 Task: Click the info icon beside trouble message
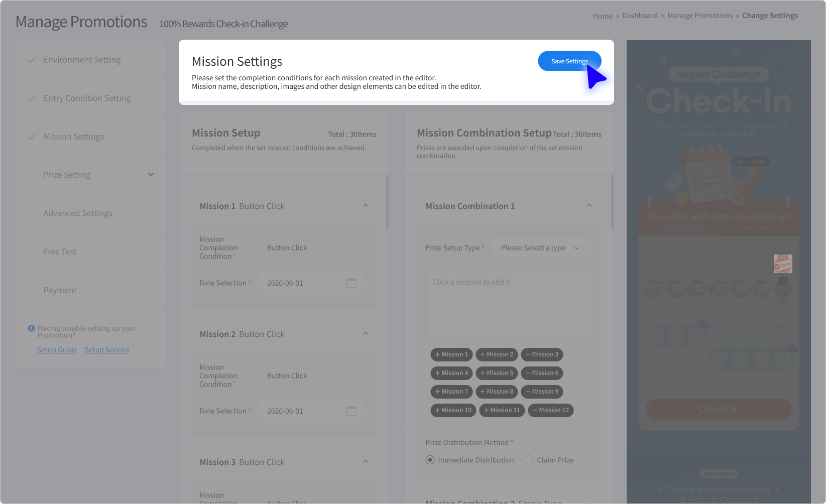coord(31,328)
